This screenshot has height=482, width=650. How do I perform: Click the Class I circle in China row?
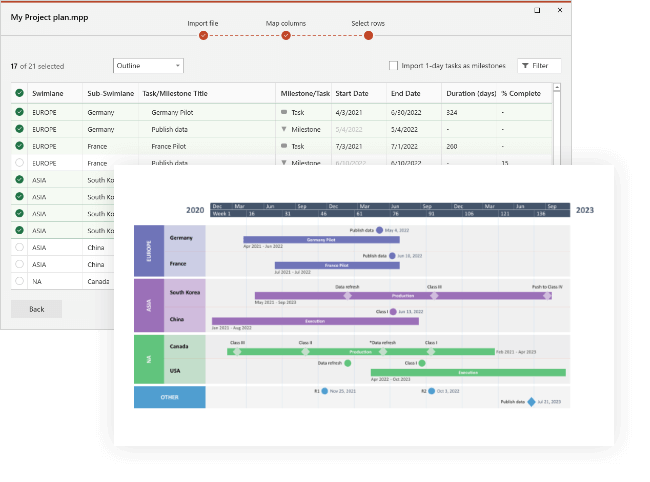(393, 311)
